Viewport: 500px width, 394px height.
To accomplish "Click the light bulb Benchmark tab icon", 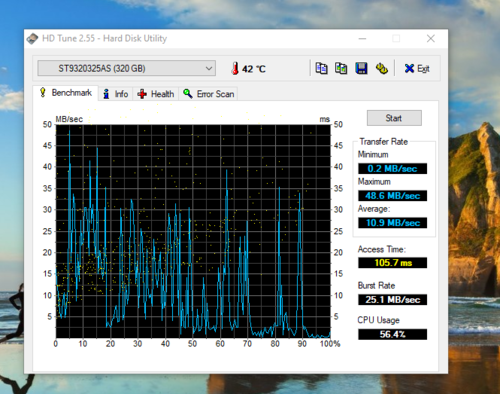I will pyautogui.click(x=43, y=92).
